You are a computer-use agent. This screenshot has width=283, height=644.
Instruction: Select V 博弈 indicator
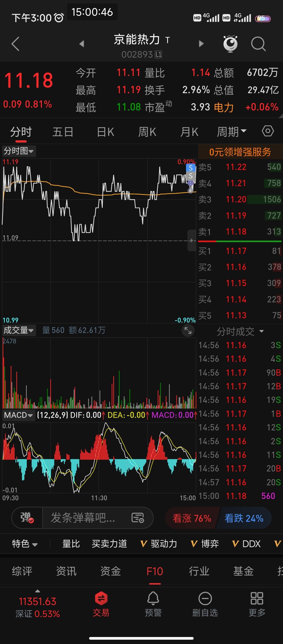point(205,544)
